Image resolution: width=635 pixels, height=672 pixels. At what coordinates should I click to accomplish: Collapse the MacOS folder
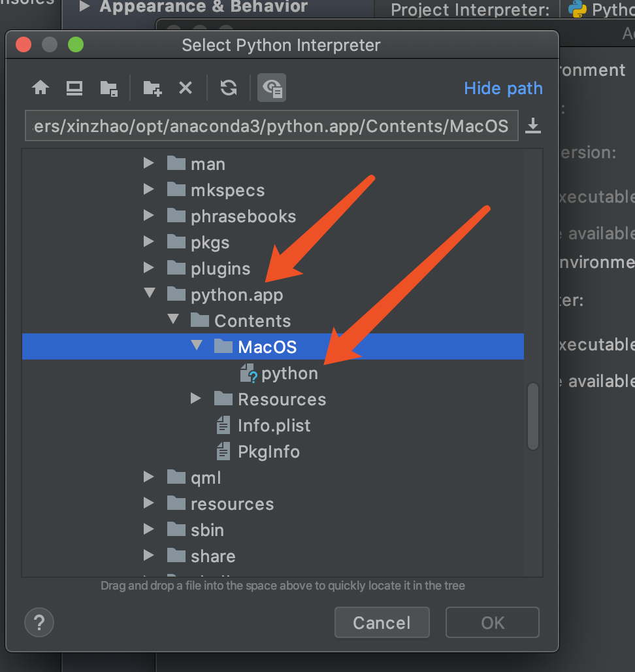pos(197,345)
